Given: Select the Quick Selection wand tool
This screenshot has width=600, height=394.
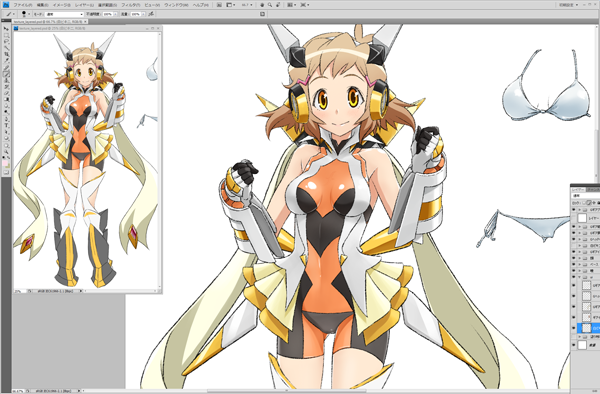Looking at the screenshot, I should click(7, 48).
